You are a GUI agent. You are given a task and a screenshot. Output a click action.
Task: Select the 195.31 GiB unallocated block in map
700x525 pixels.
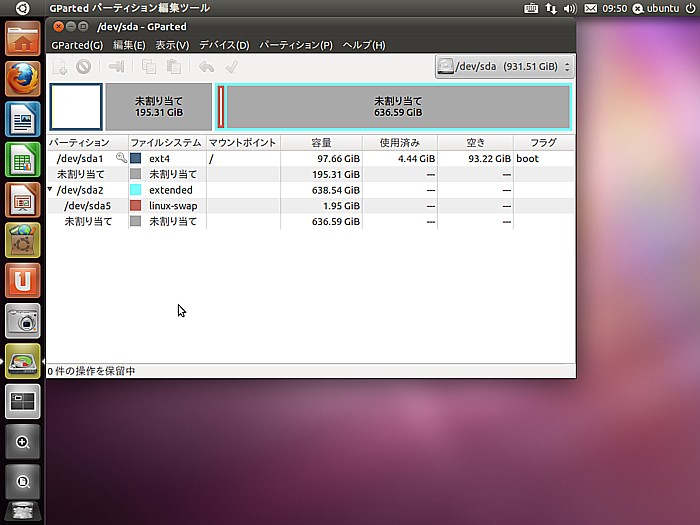(x=158, y=107)
